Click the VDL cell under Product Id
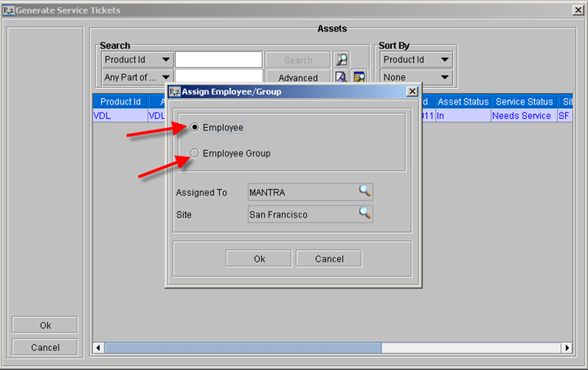 tap(120, 116)
